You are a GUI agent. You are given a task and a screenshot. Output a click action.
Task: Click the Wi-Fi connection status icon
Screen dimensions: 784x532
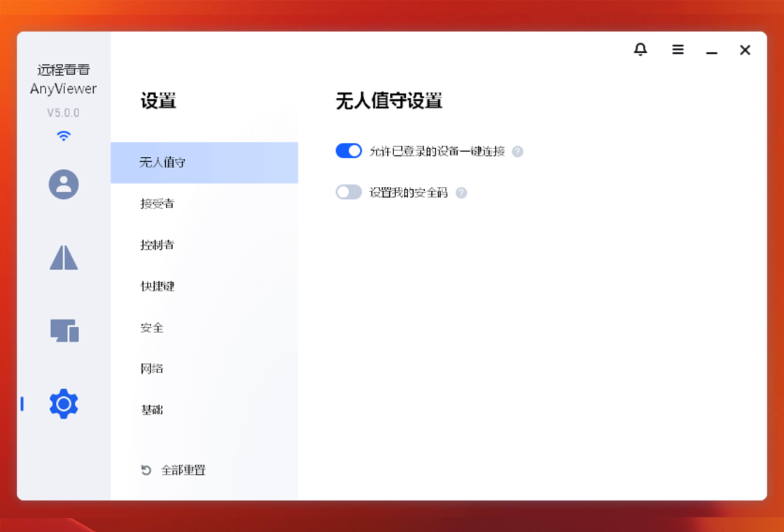(64, 136)
